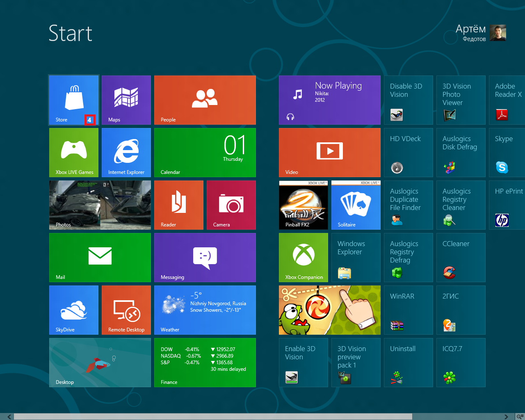Open 3D Vision preview pack 1 tile
Screen dimensions: 525x420
[x=356, y=363]
